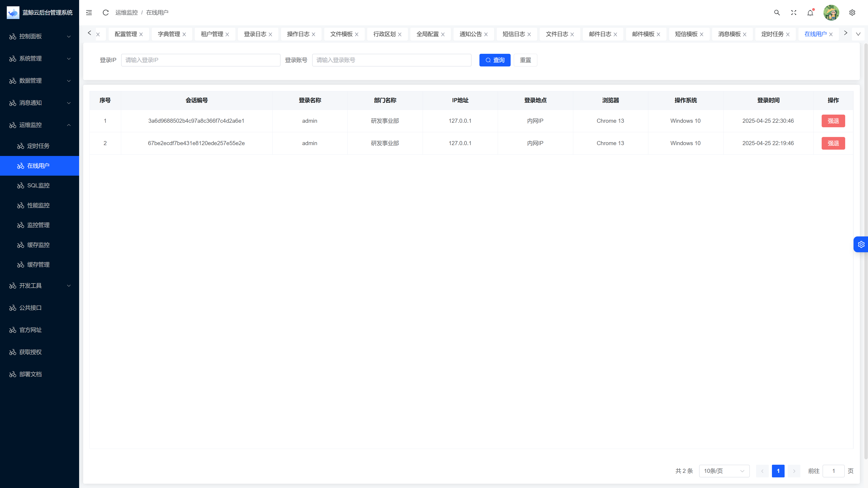Click the blue 查询 button
The height and width of the screenshot is (488, 868).
[x=495, y=60]
